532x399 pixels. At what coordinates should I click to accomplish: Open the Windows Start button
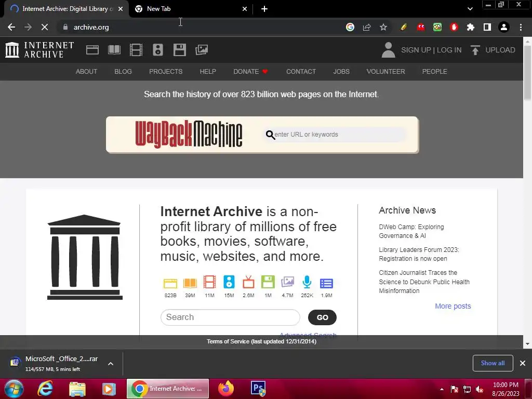(14, 389)
